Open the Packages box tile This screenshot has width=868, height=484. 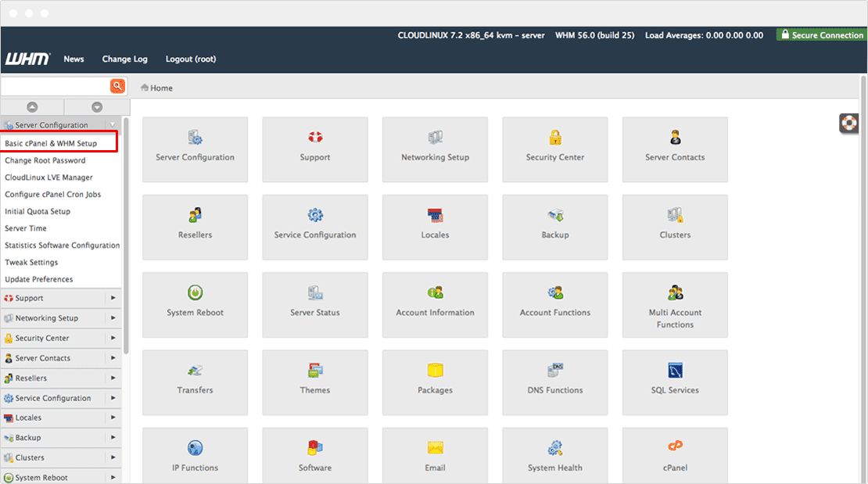pyautogui.click(x=435, y=382)
